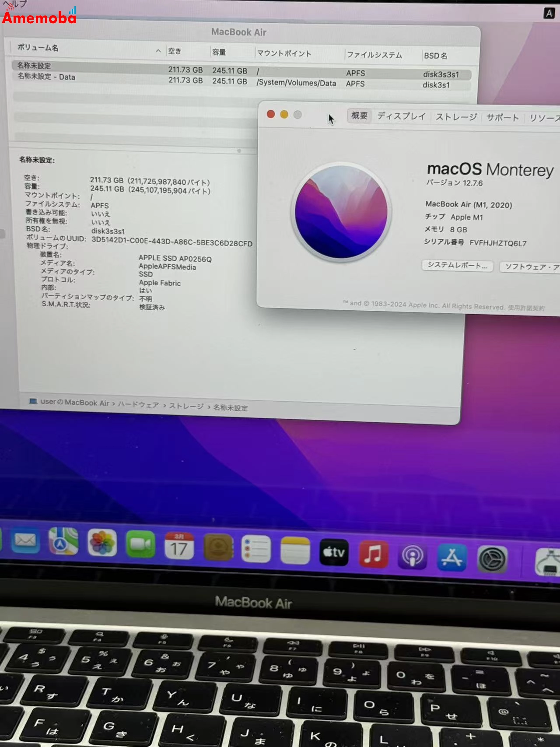This screenshot has height=747, width=560.
Task: Launch Podcasts from the Dock
Action: (x=412, y=556)
